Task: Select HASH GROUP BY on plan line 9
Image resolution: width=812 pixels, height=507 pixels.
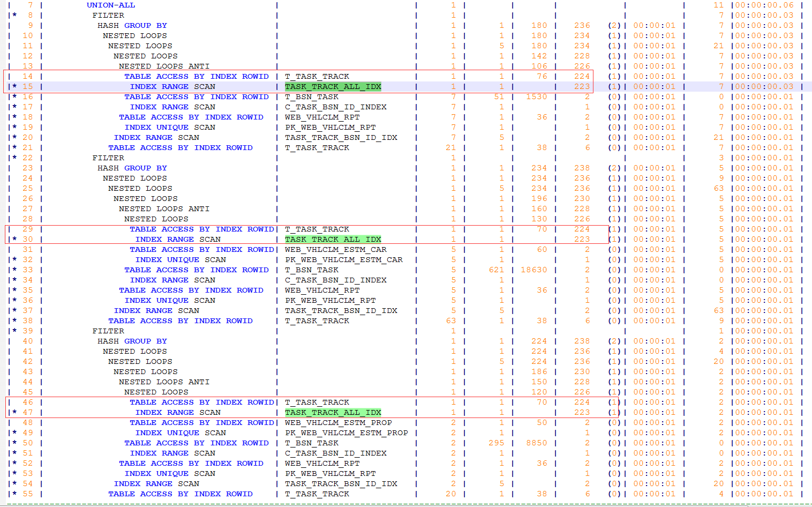Action: click(x=132, y=26)
